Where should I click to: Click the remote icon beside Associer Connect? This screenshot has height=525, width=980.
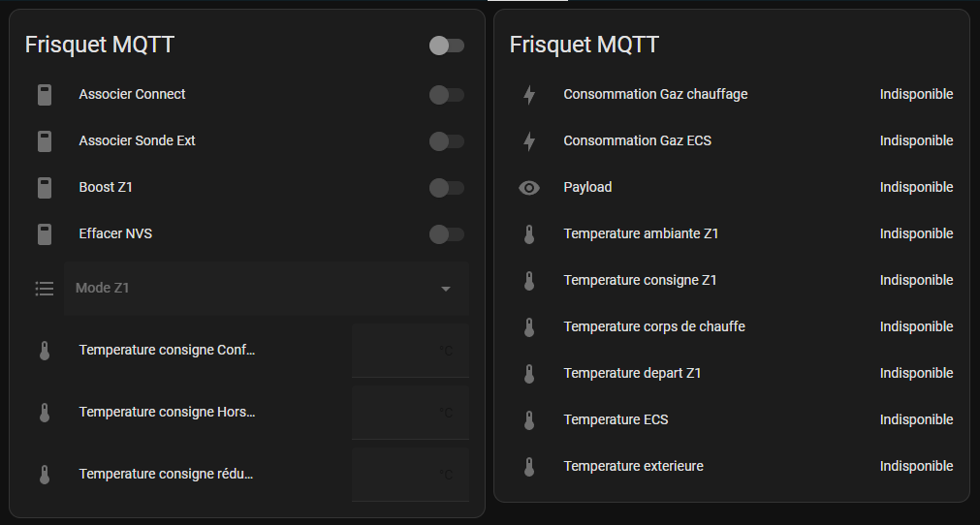tap(45, 95)
